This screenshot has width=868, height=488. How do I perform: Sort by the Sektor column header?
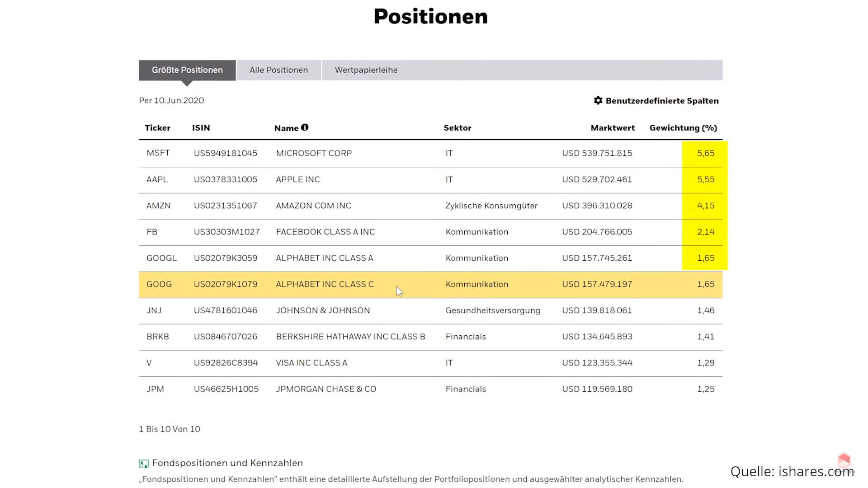(457, 128)
